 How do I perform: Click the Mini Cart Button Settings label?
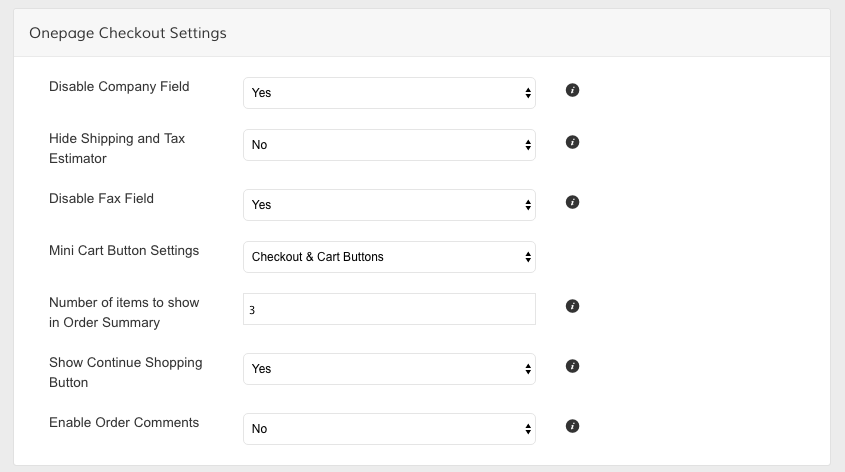click(124, 250)
